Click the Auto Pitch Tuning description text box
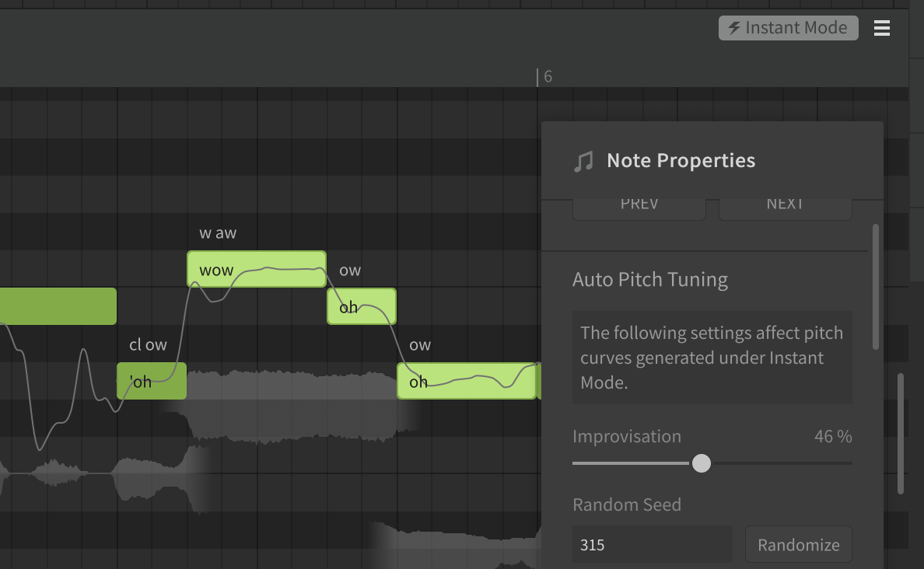Screen dimensions: 924x569 (x=712, y=358)
